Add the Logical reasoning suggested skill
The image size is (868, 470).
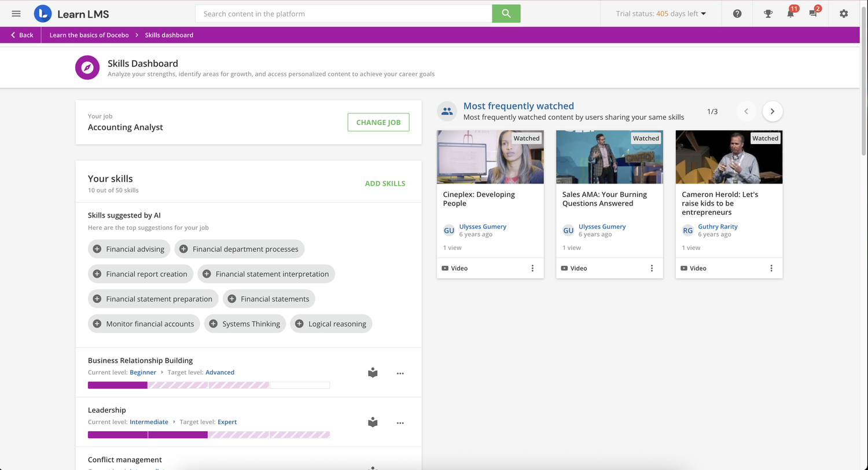(331, 324)
